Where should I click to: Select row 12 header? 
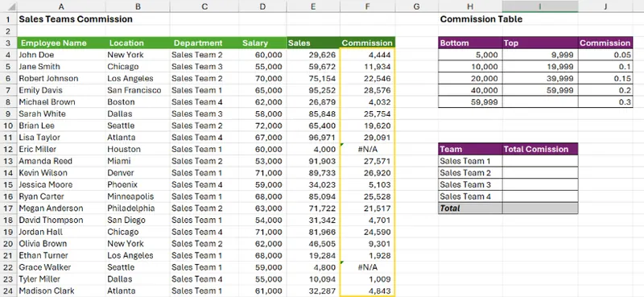pos(8,149)
